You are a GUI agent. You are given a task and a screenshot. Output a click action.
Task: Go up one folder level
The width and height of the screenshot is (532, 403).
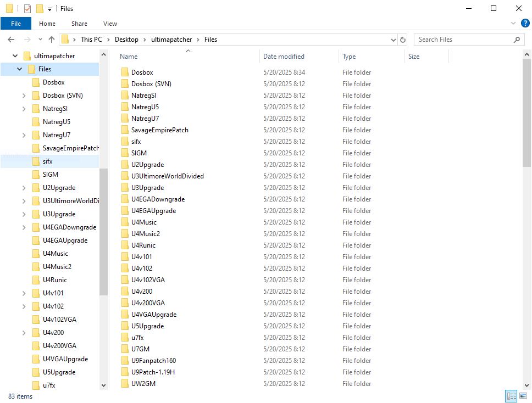tap(52, 40)
